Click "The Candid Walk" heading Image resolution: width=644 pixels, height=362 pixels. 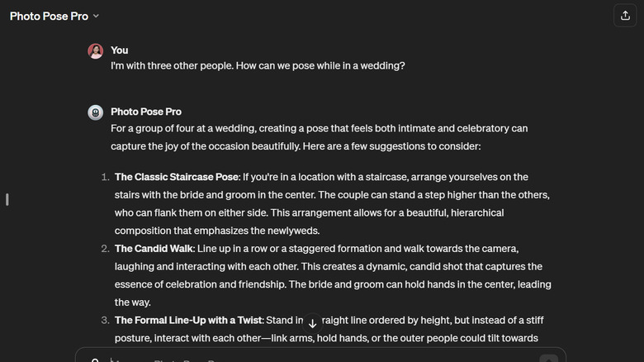point(154,249)
